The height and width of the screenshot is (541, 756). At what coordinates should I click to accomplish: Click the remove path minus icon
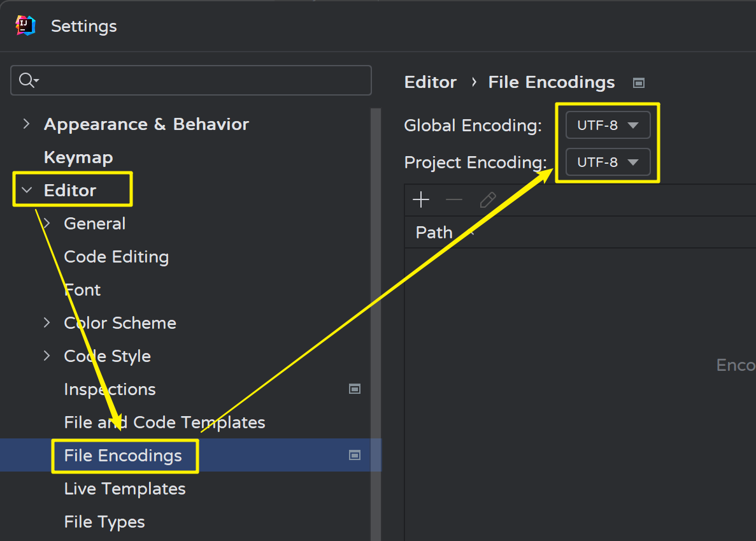click(x=454, y=200)
